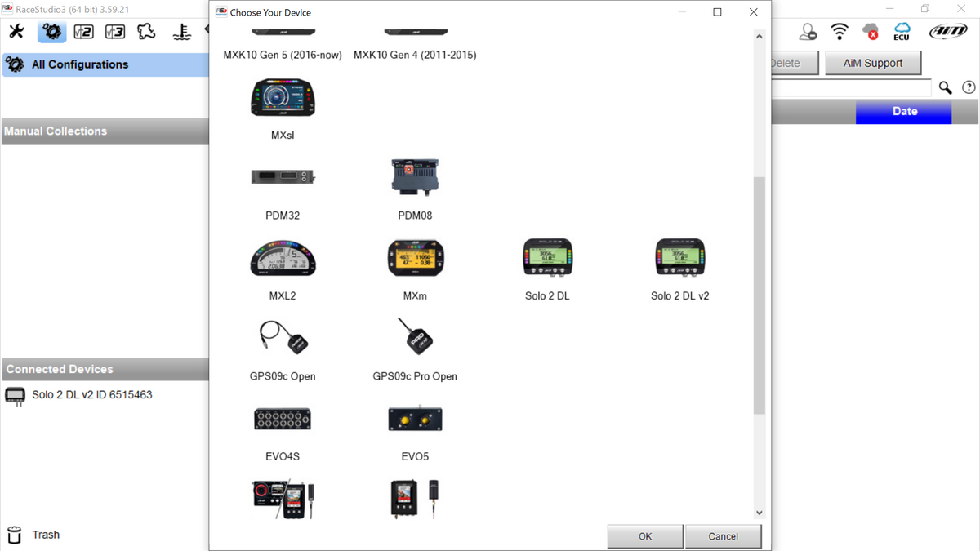Click the device list scrollbar thumb
This screenshot has height=551, width=980.
point(759,295)
